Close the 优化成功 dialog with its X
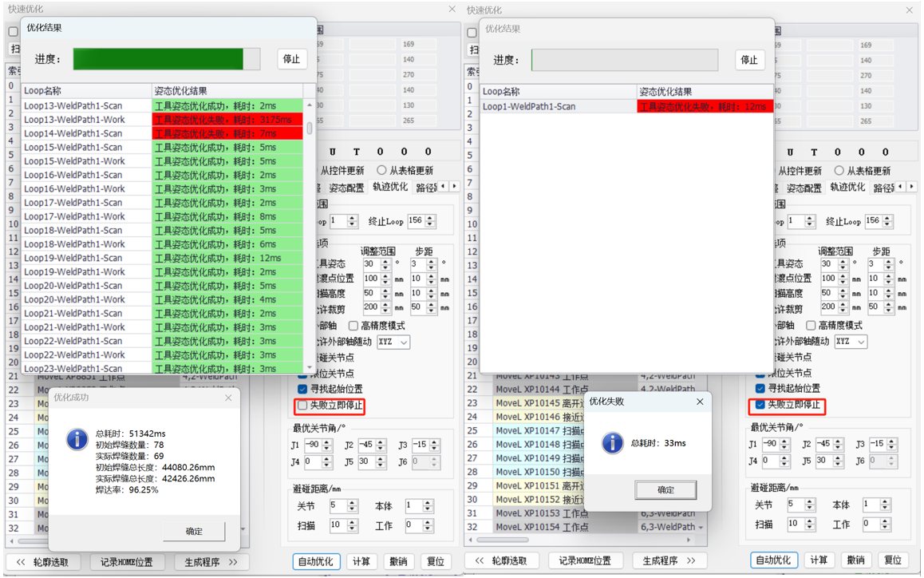The height and width of the screenshot is (578, 924). (x=228, y=398)
